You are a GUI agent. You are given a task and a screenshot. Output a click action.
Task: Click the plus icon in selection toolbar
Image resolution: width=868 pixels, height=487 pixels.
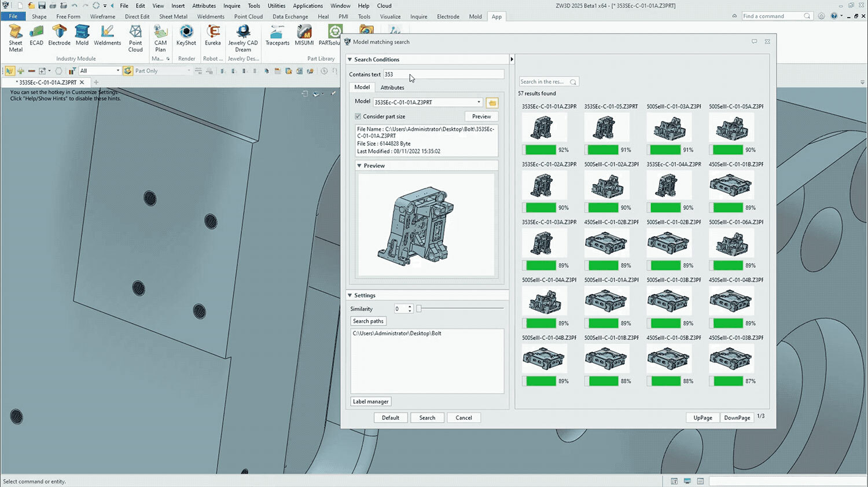[x=20, y=71]
